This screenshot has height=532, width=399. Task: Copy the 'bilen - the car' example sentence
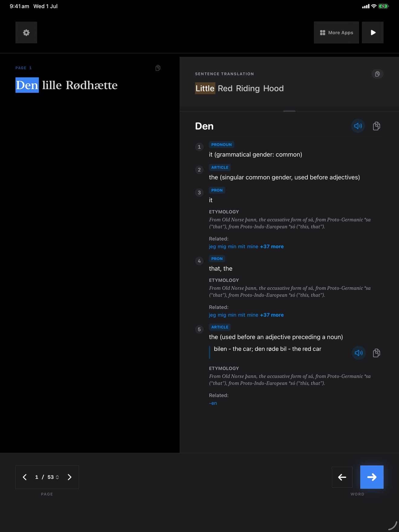tap(376, 353)
